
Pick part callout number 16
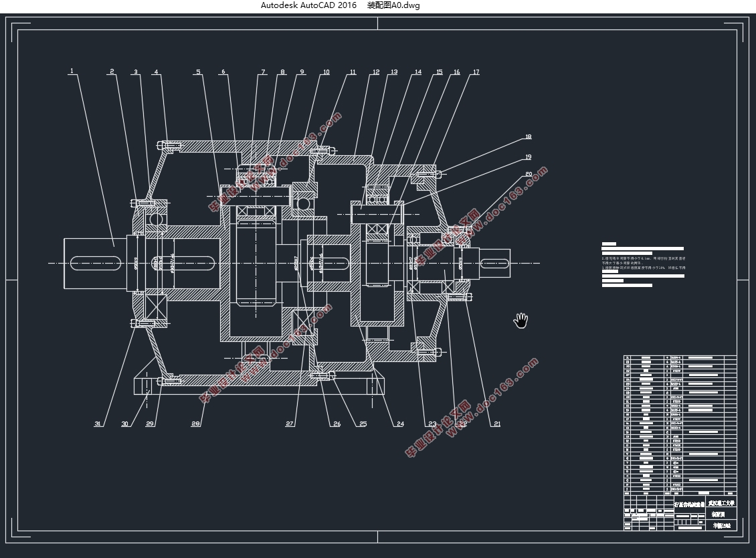click(x=456, y=72)
